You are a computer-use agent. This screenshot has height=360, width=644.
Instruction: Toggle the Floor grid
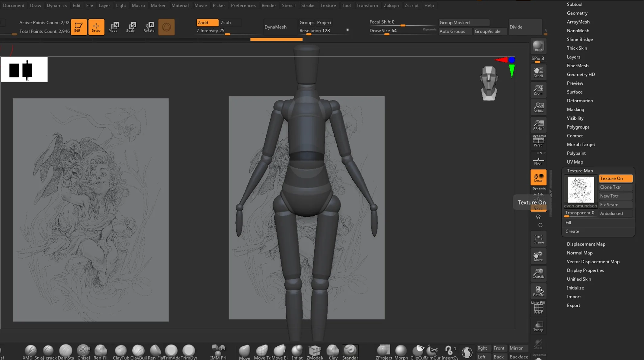click(538, 160)
